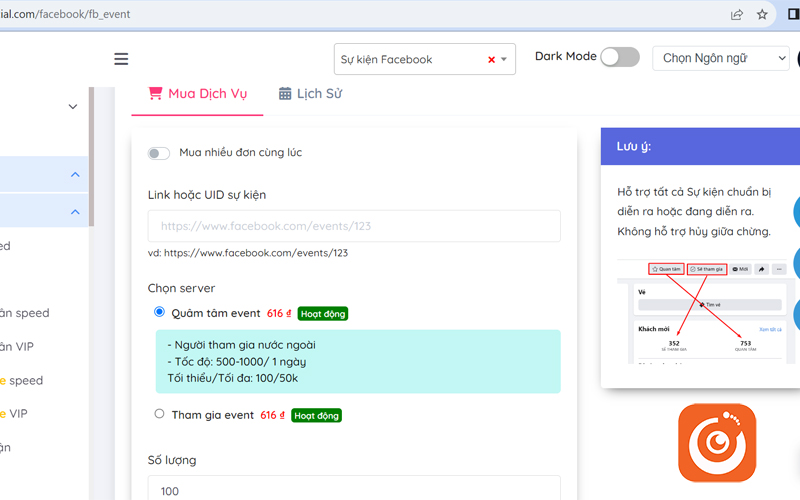Open the yellow 'e VIP' sidebar item
The image size is (800, 500).
(x=14, y=414)
